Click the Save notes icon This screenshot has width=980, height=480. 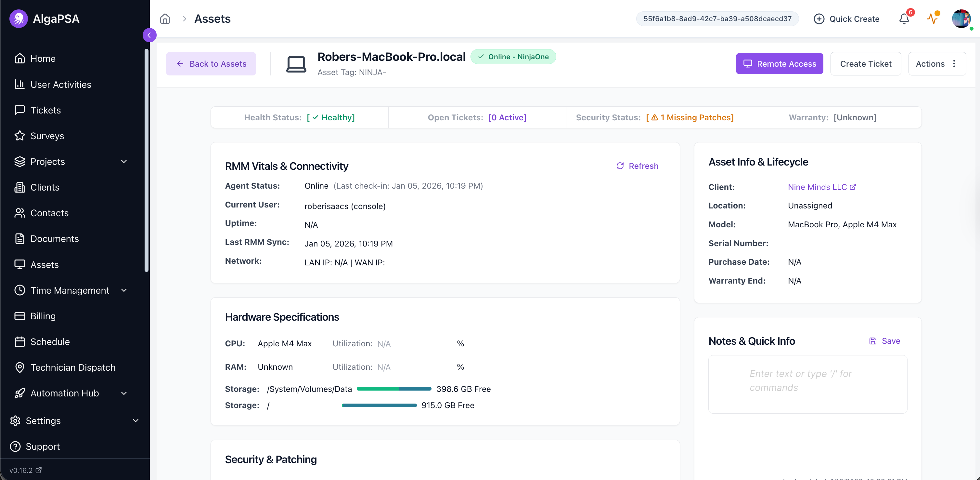tap(873, 341)
